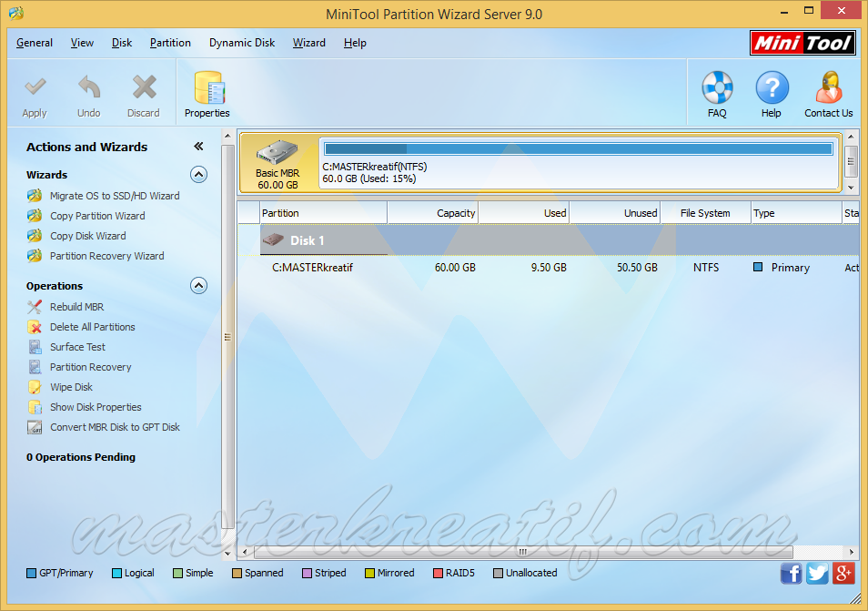Click the application icon in title bar
Screen dimensions: 868x611
click(16, 13)
